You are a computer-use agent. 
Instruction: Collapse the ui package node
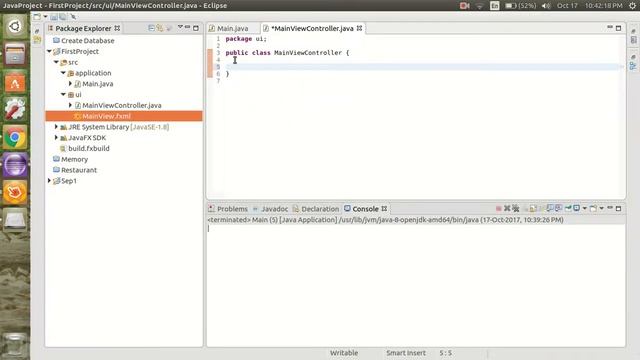point(63,94)
